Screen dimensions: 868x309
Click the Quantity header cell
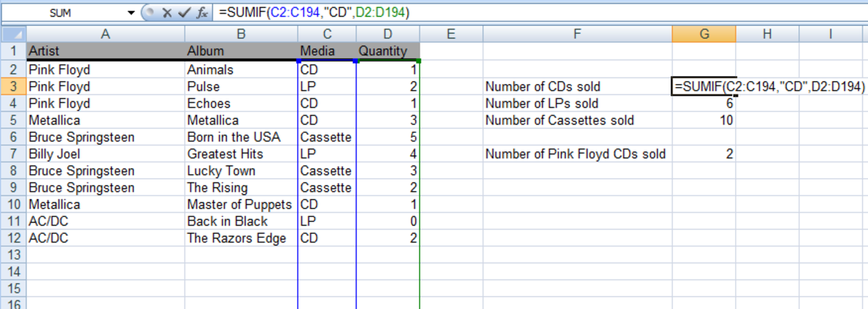[x=388, y=51]
